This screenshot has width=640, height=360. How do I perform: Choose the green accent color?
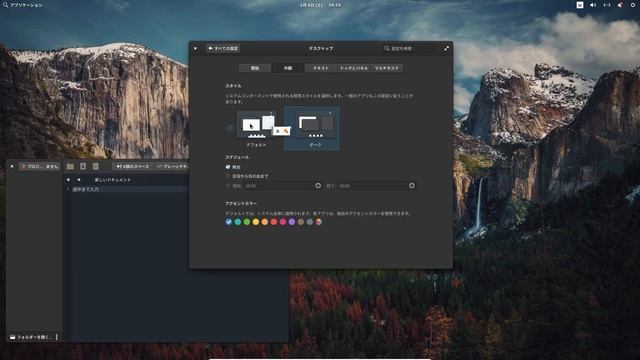tap(247, 222)
